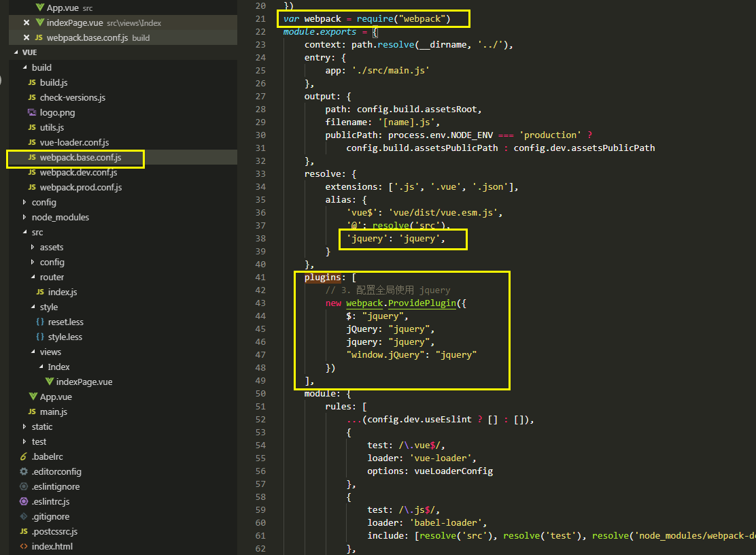The width and height of the screenshot is (756, 555).
Task: Click config.dev.useEslint in the rules array
Action: pos(419,420)
